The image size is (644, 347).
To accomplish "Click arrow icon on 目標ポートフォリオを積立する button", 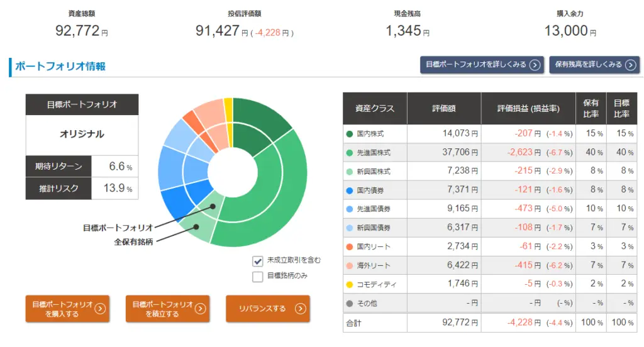I will pyautogui.click(x=200, y=309).
